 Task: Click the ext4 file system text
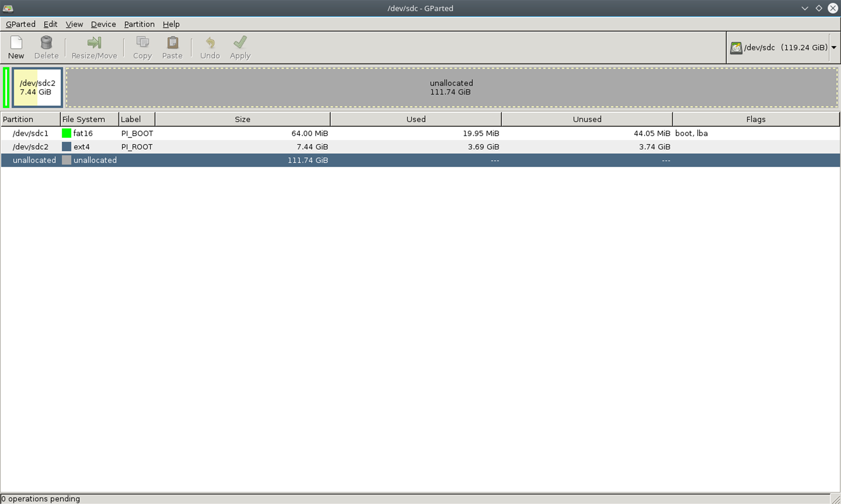pos(81,147)
